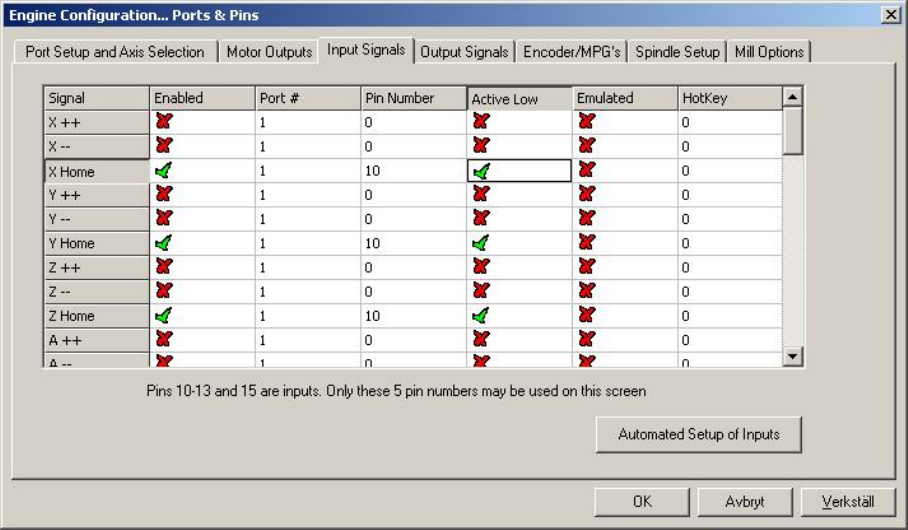Select Pin Number 10 cell for Z Home
Viewport: 908px width, 530px height.
coord(413,316)
